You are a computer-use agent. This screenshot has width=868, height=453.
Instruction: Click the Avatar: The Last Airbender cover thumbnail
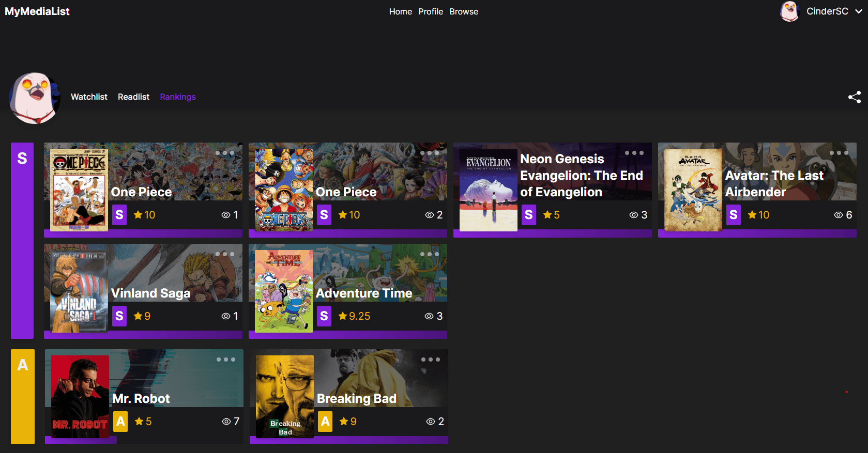click(x=693, y=190)
